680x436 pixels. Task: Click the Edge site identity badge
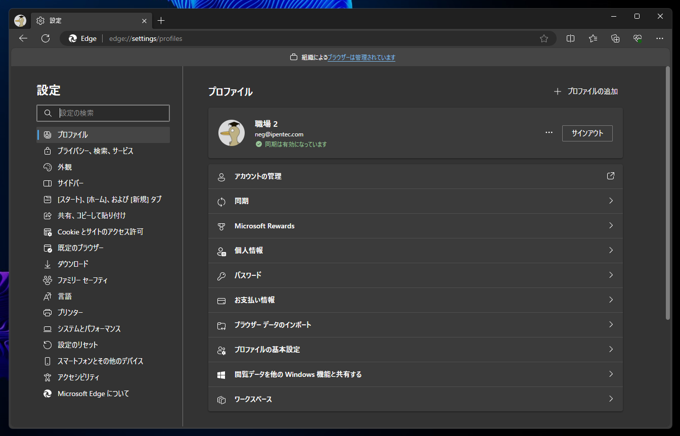(82, 39)
